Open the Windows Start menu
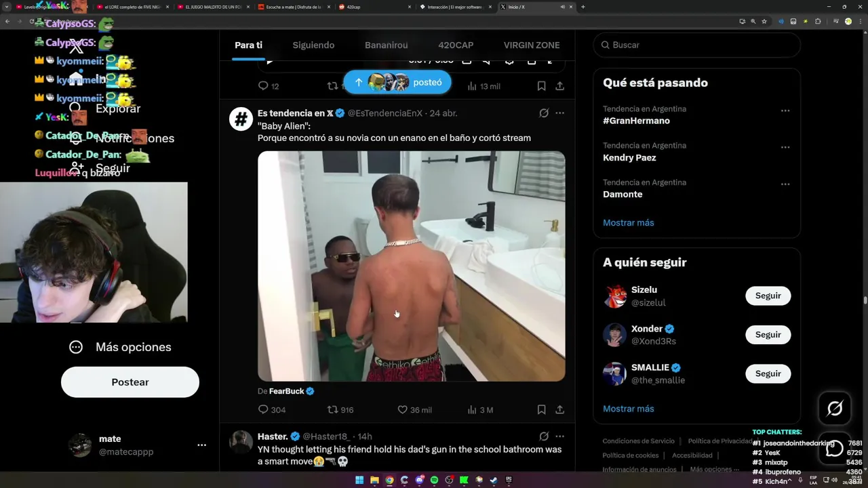This screenshot has height=488, width=868. 359,481
